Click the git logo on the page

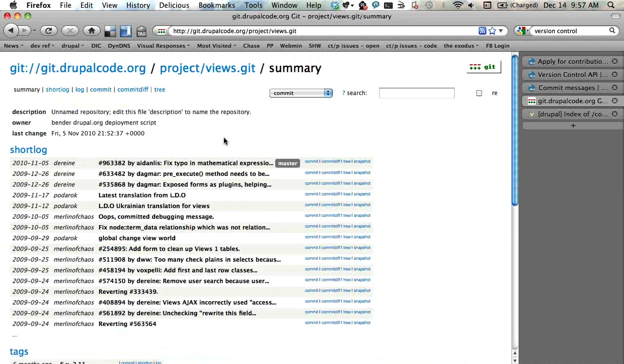(x=483, y=67)
